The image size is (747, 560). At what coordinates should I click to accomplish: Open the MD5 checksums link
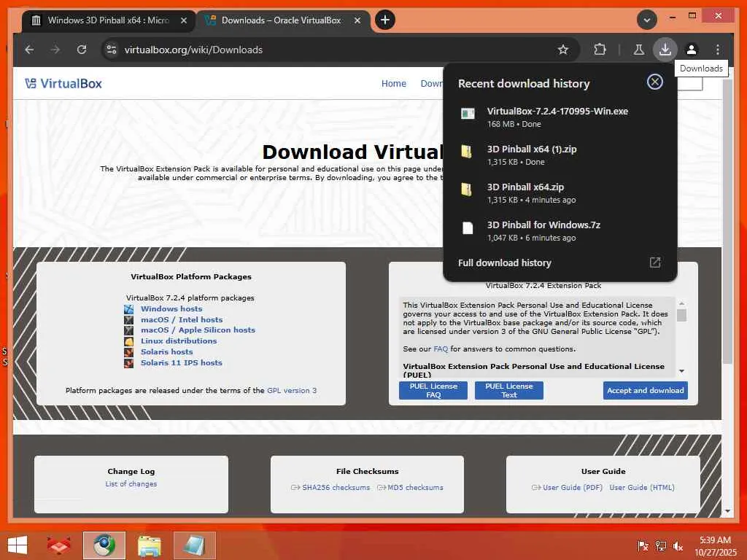[415, 488]
